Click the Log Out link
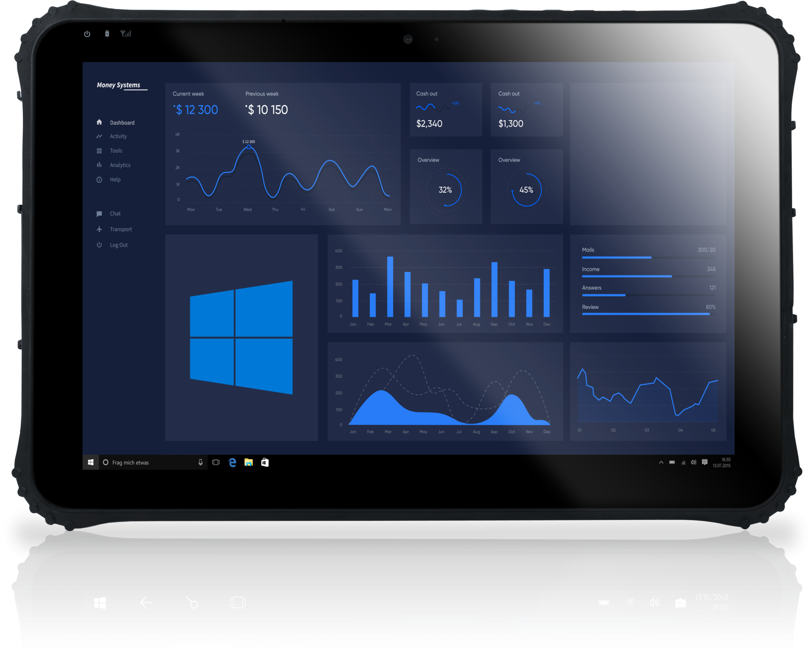 click(x=118, y=245)
